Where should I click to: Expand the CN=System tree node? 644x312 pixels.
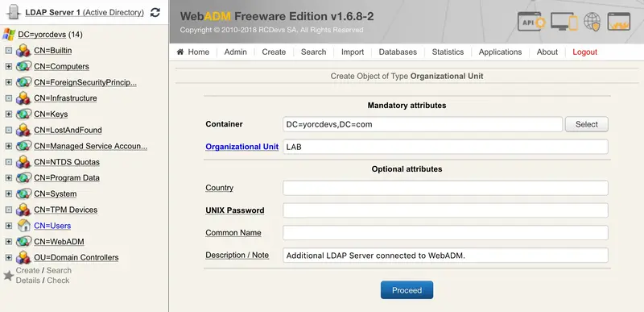[8, 193]
